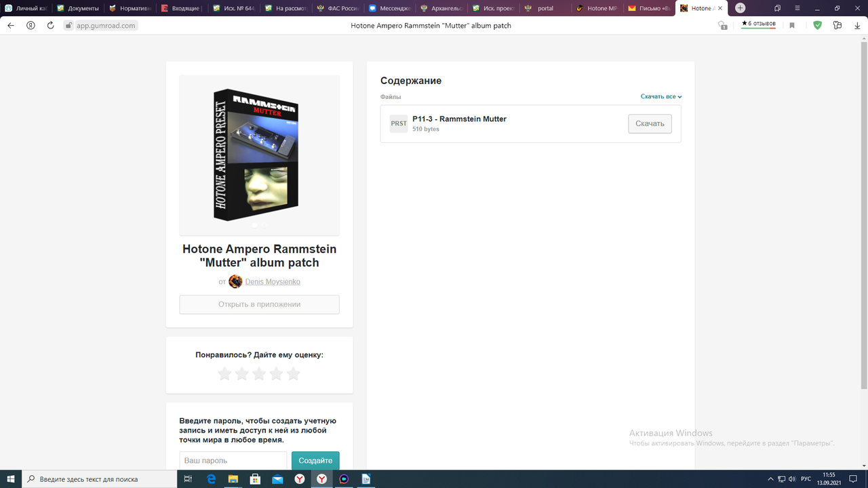Reload the page with the refresh icon
This screenshot has width=868, height=488.
point(50,25)
